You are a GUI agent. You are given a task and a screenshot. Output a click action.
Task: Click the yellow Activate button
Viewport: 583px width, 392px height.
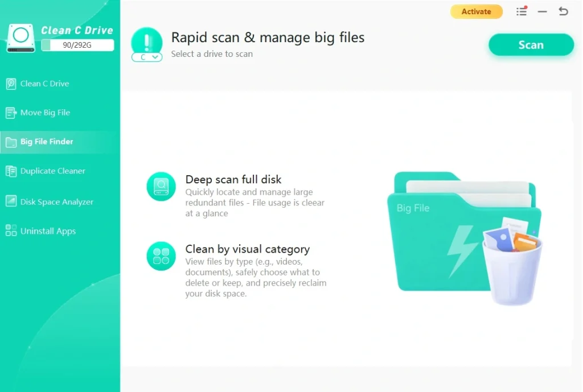477,11
